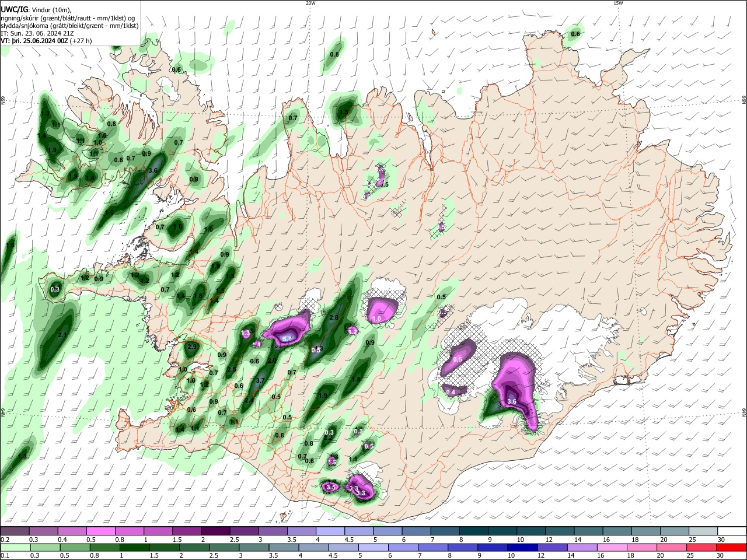This screenshot has height=560, width=747.
Task: Click the '2.4' rainfall value on the map
Action: tap(249, 400)
